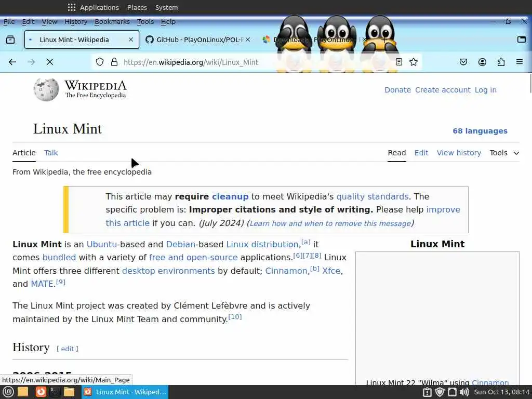Open the Firefox account icon
532x399 pixels.
coord(482,62)
